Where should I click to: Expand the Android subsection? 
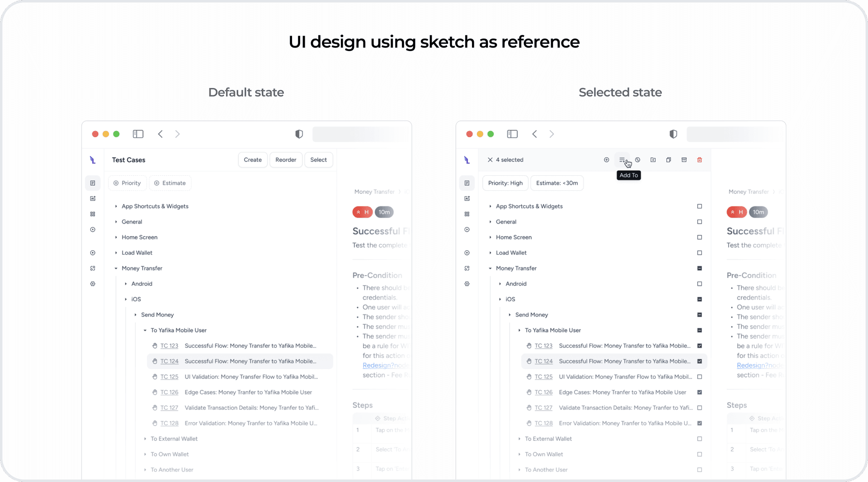[x=500, y=284]
